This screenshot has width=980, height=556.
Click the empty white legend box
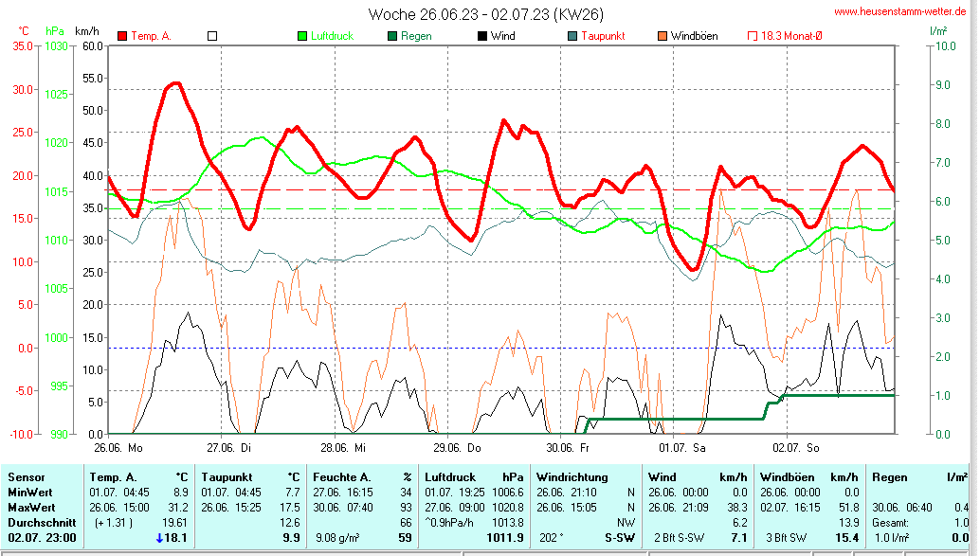pyautogui.click(x=212, y=36)
